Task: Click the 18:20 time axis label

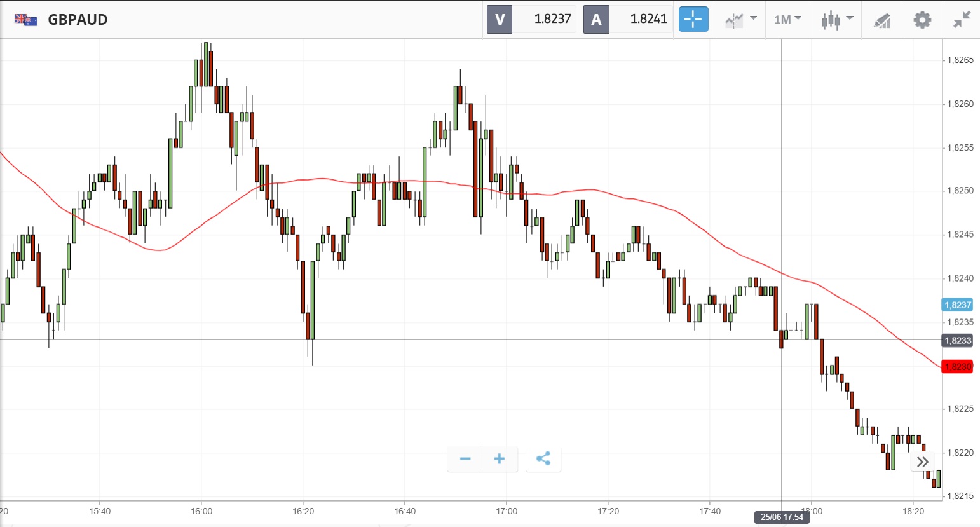Action: [x=913, y=511]
